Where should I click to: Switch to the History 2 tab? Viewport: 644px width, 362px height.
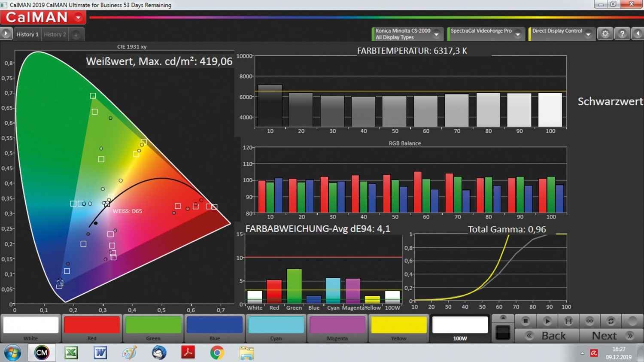coord(55,34)
